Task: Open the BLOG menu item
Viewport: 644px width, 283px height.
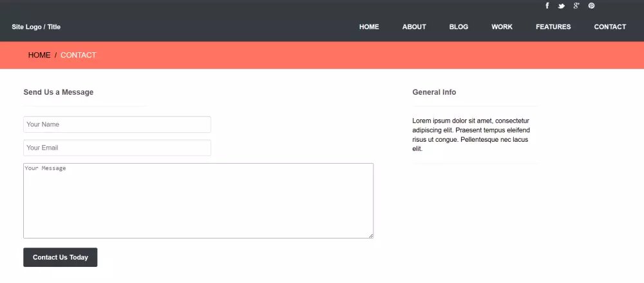Action: [459, 26]
